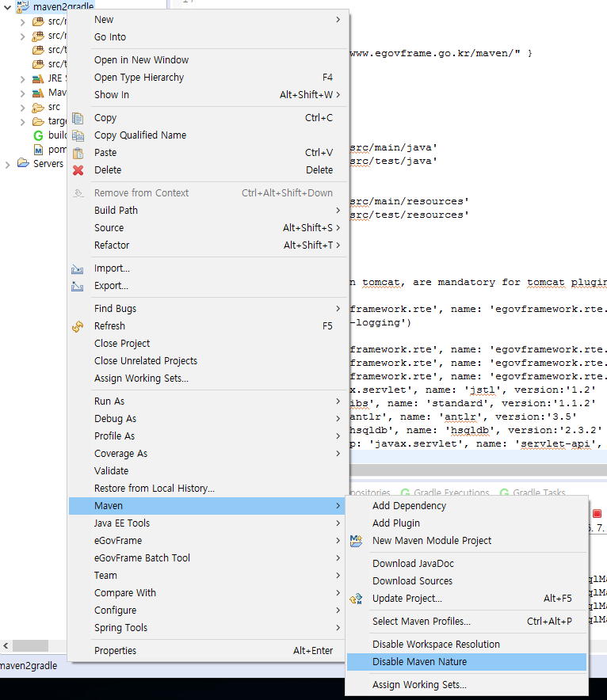Expand the JRE System Library node
This screenshot has height=700, width=607.
coord(22,79)
